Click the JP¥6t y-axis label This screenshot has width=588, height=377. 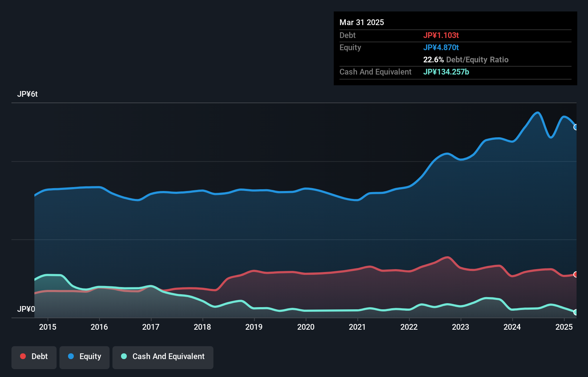pos(28,94)
